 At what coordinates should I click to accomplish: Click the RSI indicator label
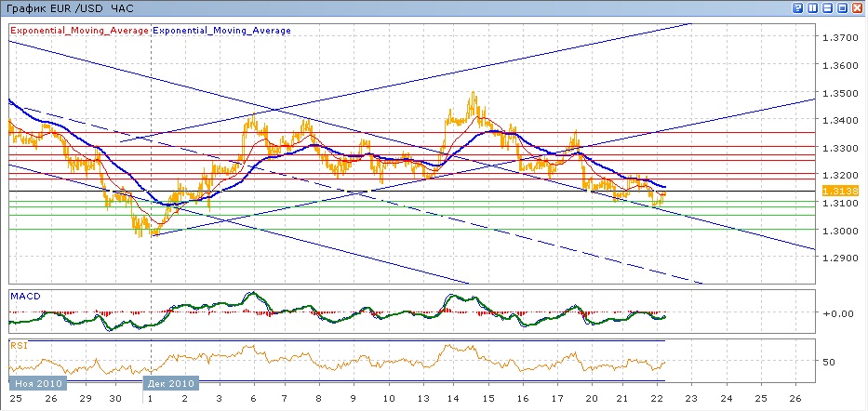coord(19,345)
